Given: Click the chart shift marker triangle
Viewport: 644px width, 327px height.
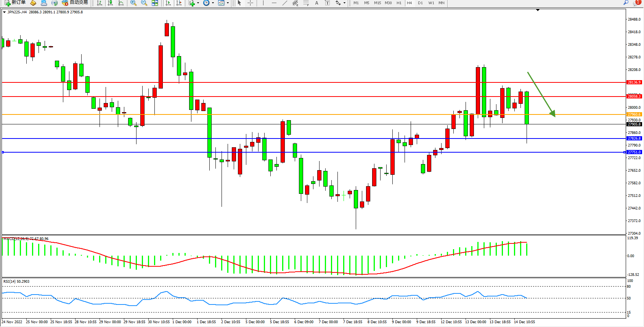Looking at the screenshot, I should click(x=538, y=10).
